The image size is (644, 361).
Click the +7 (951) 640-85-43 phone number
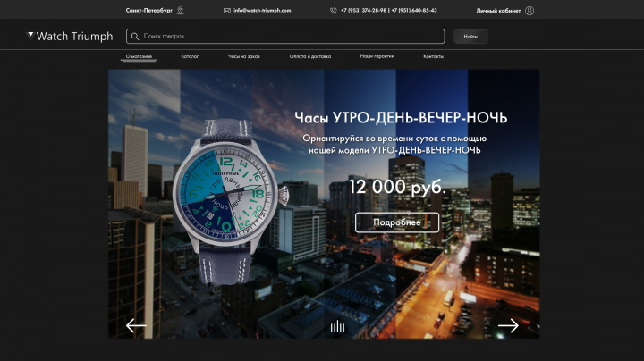click(x=414, y=11)
